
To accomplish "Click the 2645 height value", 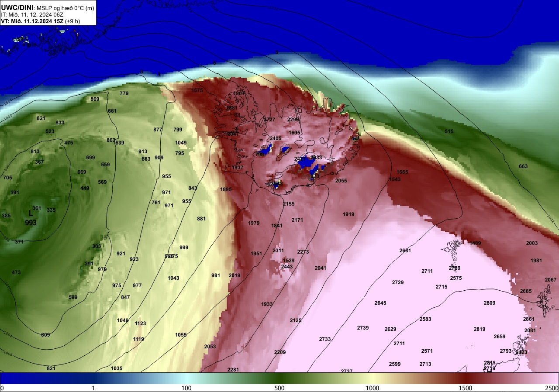I will [x=380, y=303].
